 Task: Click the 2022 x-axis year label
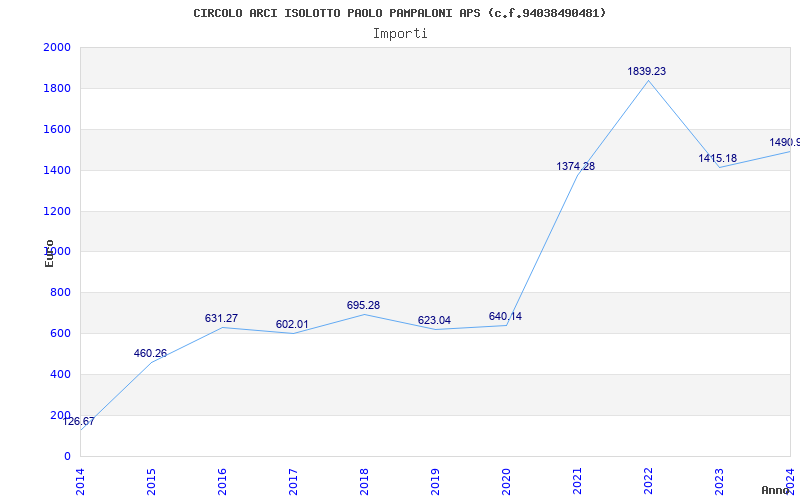(648, 482)
